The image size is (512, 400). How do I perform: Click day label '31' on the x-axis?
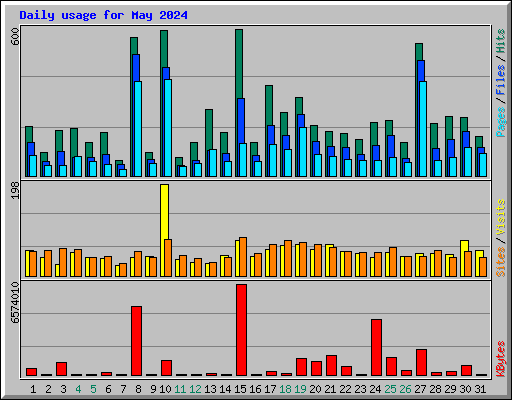(480, 389)
